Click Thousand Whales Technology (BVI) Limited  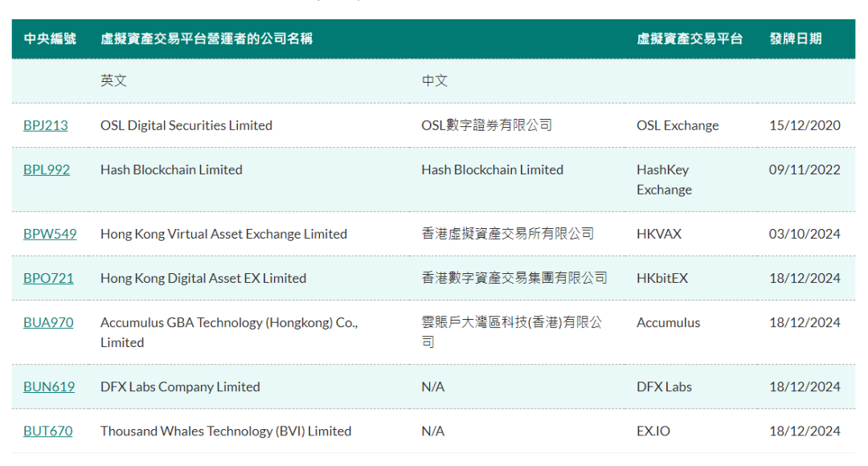click(x=226, y=431)
